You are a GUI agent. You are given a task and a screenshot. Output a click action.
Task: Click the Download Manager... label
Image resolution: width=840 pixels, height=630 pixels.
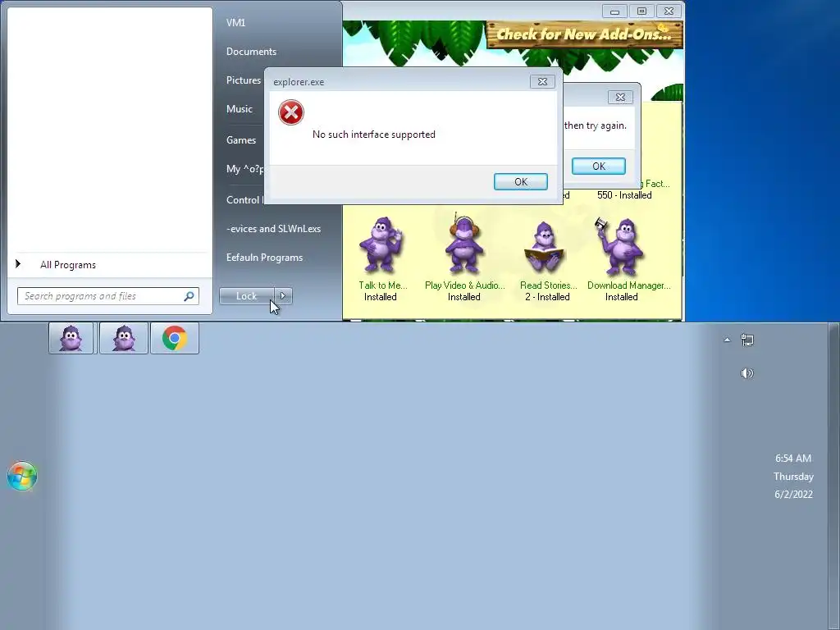click(x=629, y=285)
